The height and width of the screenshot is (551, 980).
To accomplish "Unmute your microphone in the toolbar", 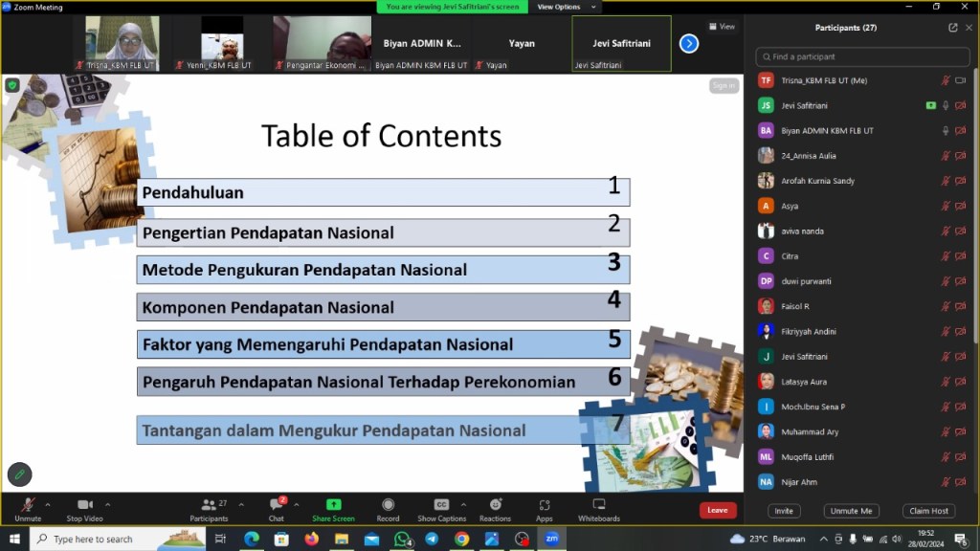I will 28,508.
